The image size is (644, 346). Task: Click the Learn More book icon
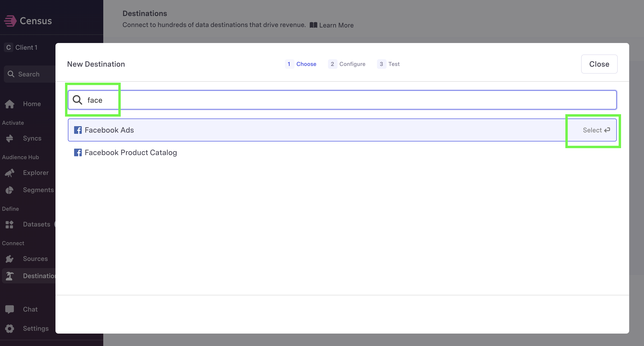313,25
